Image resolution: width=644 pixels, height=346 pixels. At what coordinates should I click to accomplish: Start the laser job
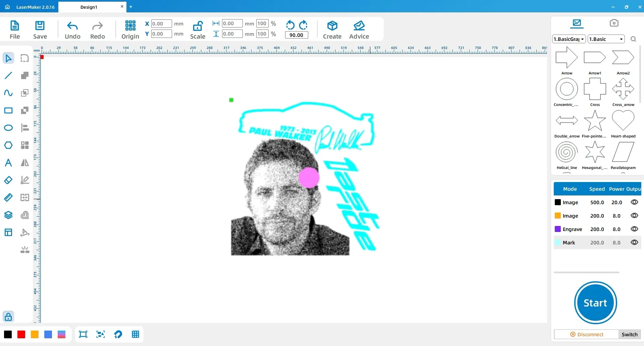tap(595, 303)
